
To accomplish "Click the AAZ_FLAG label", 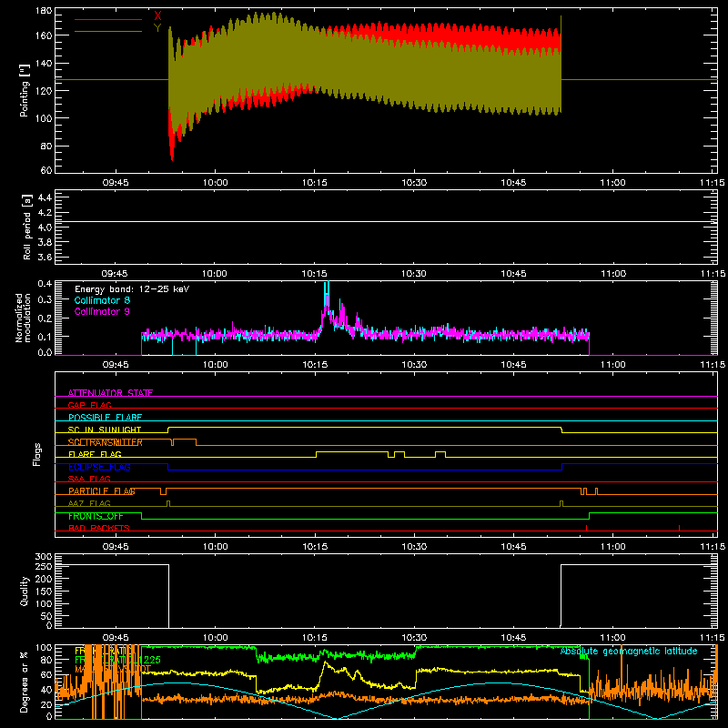I will pyautogui.click(x=89, y=503).
